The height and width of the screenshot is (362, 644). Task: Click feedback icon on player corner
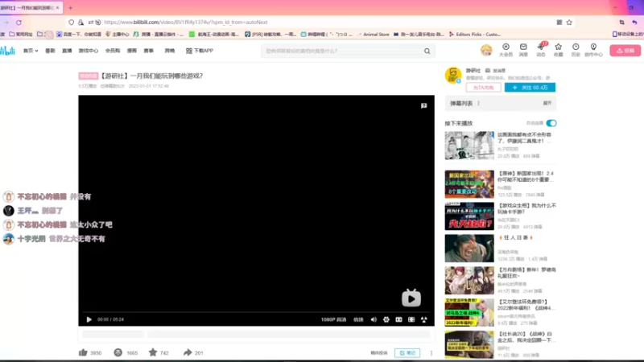coord(424,106)
